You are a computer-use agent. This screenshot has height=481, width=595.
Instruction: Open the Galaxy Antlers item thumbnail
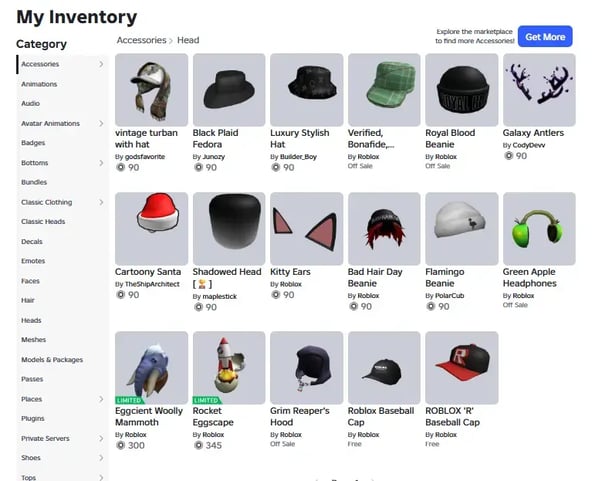(539, 90)
